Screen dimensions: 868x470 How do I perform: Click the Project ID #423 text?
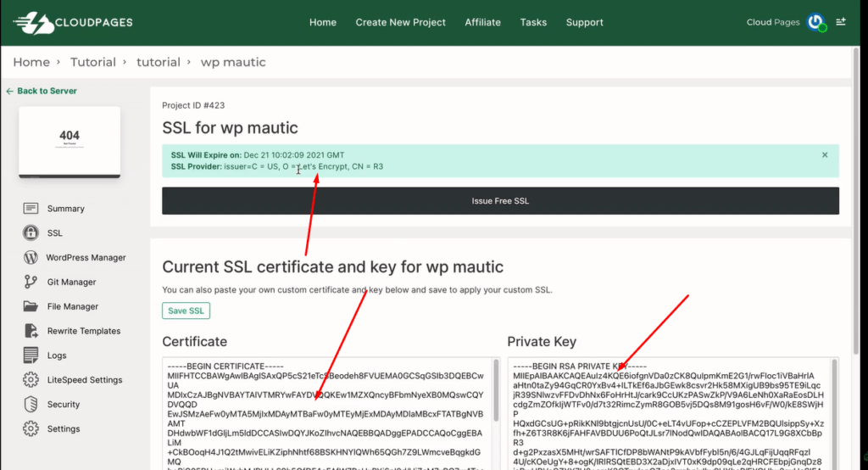(x=193, y=105)
